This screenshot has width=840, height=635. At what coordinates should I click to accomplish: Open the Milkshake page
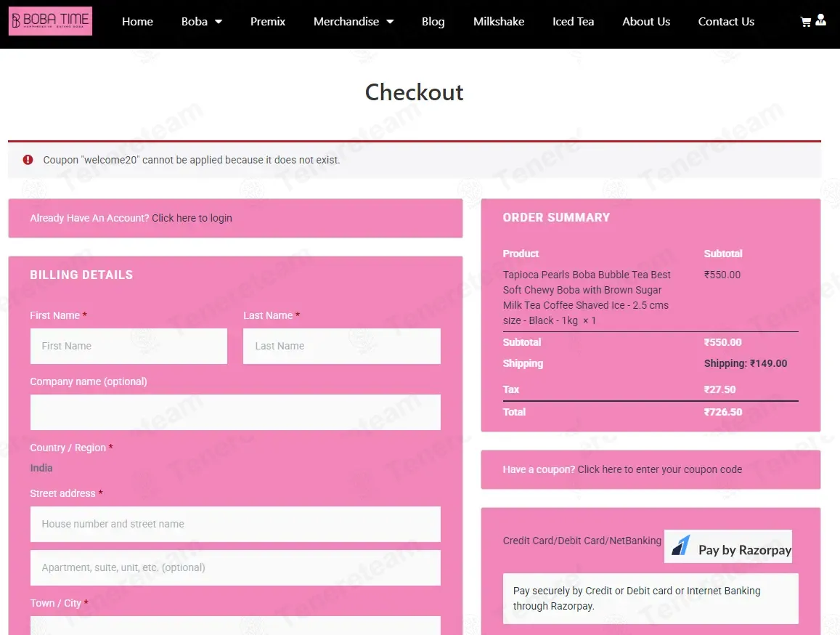coord(499,22)
